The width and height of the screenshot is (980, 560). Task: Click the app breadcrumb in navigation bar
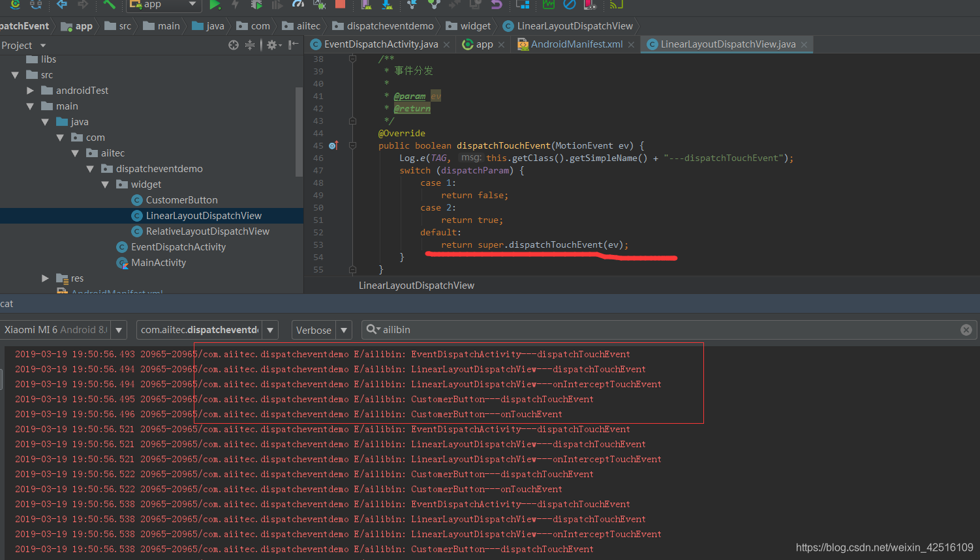[x=77, y=26]
